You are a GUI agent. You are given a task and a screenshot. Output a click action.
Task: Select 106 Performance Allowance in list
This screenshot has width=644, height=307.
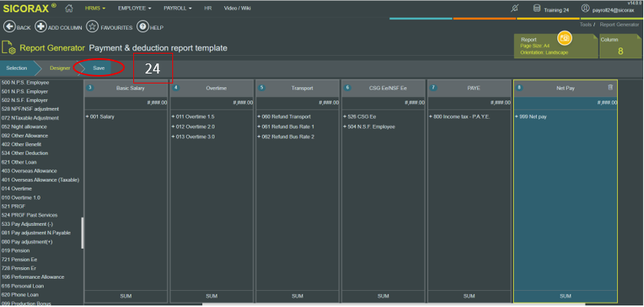tap(33, 277)
